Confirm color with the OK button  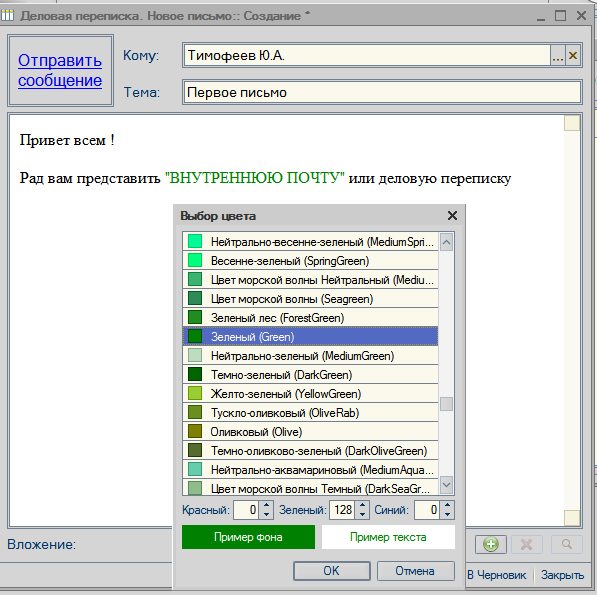click(x=332, y=571)
